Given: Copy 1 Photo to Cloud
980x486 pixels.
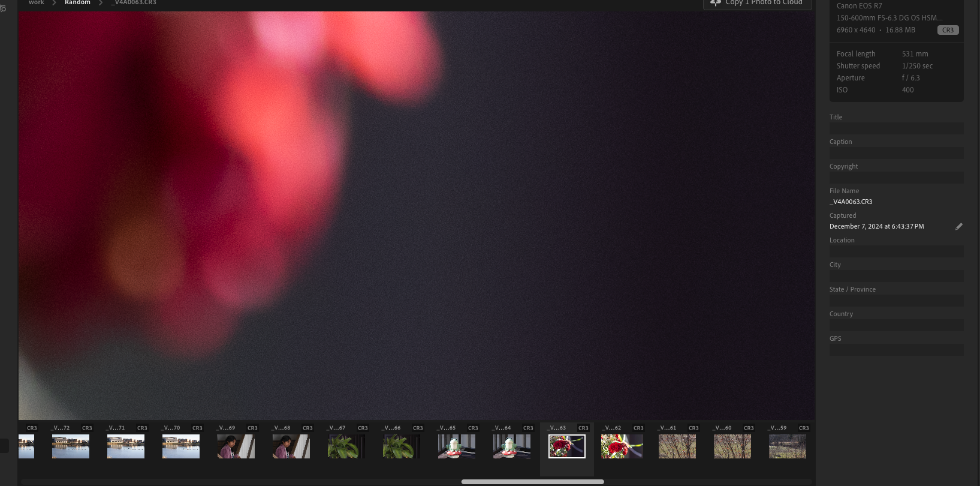Looking at the screenshot, I should [x=758, y=3].
